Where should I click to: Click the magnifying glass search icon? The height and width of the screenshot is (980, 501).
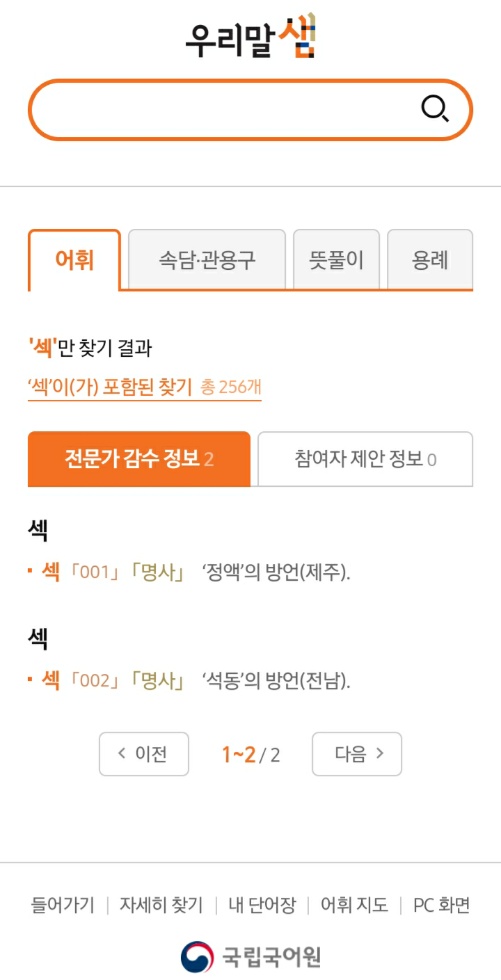[x=435, y=110]
